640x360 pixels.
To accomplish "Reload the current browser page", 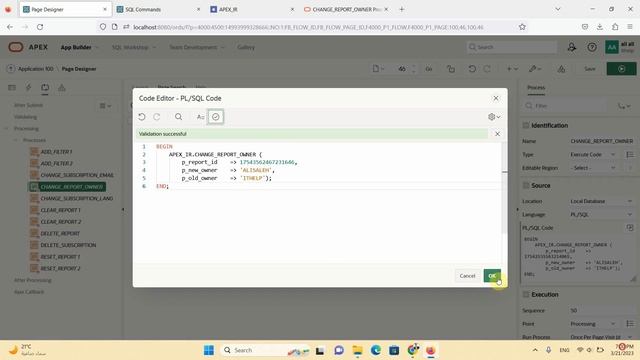I will (40, 27).
